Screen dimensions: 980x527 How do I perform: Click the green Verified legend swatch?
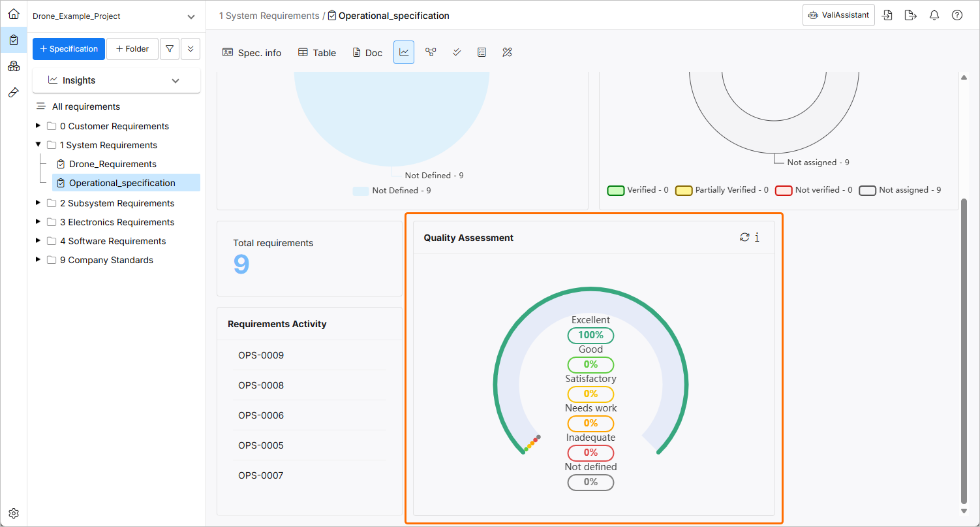pyautogui.click(x=616, y=190)
